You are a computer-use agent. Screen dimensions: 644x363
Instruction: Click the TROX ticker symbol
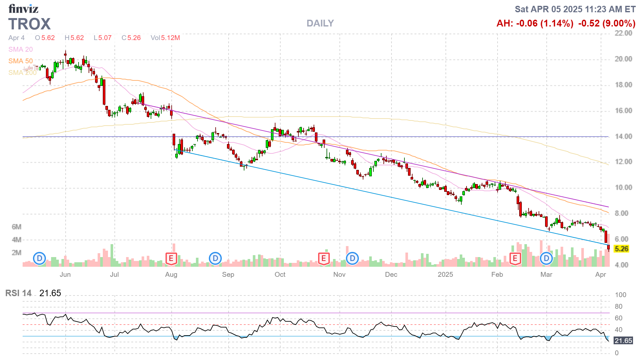pyautogui.click(x=29, y=24)
